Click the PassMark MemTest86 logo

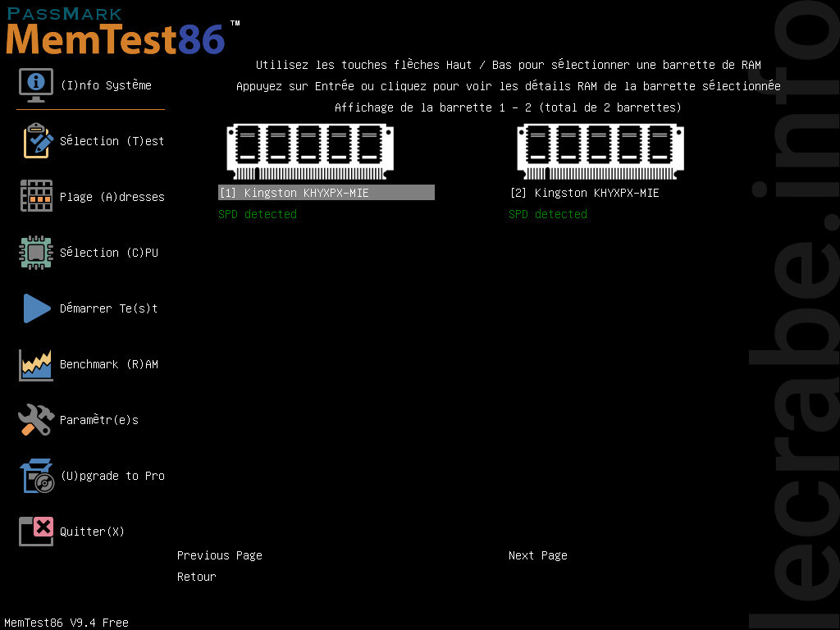tap(122, 31)
